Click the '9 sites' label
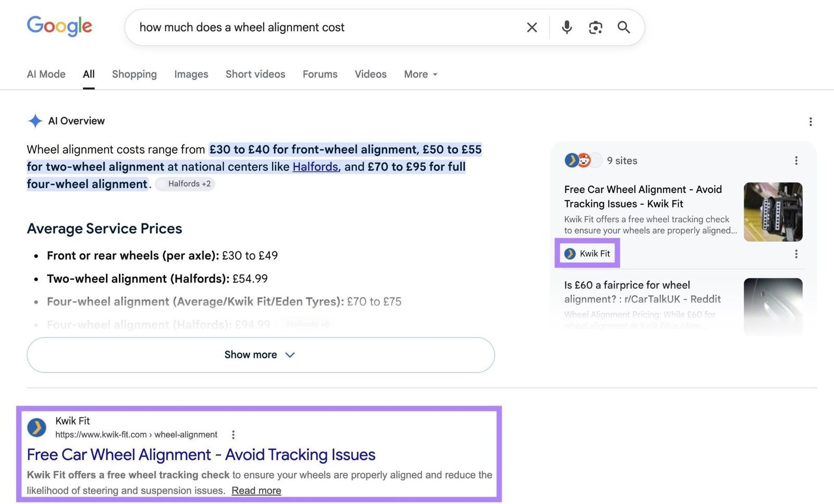 pyautogui.click(x=622, y=161)
